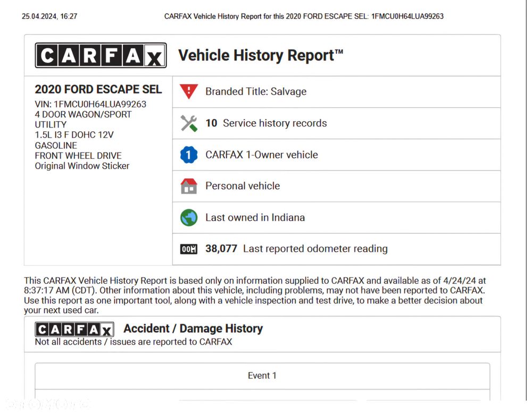
Task: Click the Personal vehicle house icon
Action: pyautogui.click(x=188, y=186)
